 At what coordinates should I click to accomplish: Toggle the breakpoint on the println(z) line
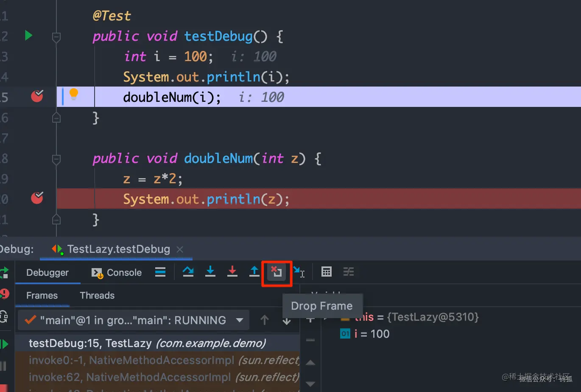click(37, 198)
